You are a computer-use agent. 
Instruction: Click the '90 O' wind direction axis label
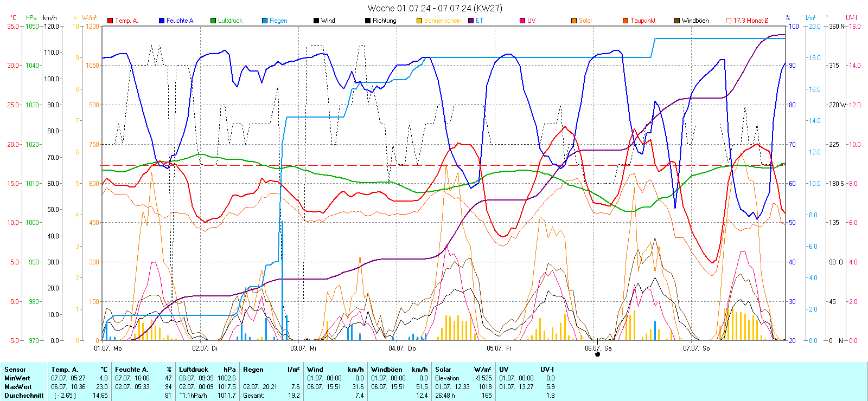836,262
